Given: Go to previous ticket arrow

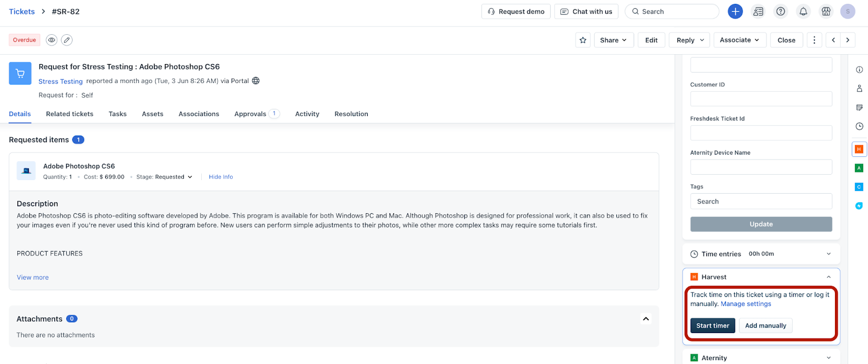Looking at the screenshot, I should (x=834, y=40).
